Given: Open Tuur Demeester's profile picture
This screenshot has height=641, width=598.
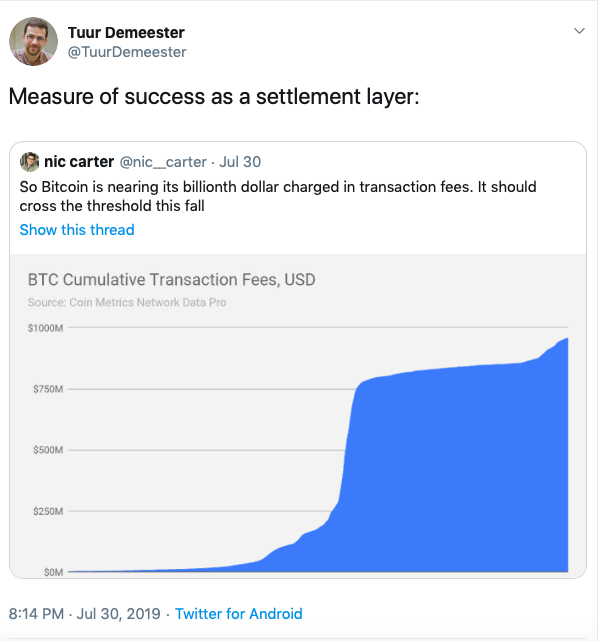Looking at the screenshot, I should 34,41.
